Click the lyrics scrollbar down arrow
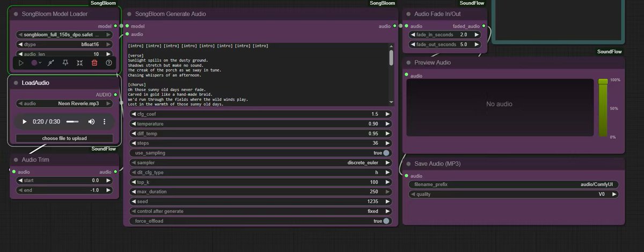 tap(391, 102)
